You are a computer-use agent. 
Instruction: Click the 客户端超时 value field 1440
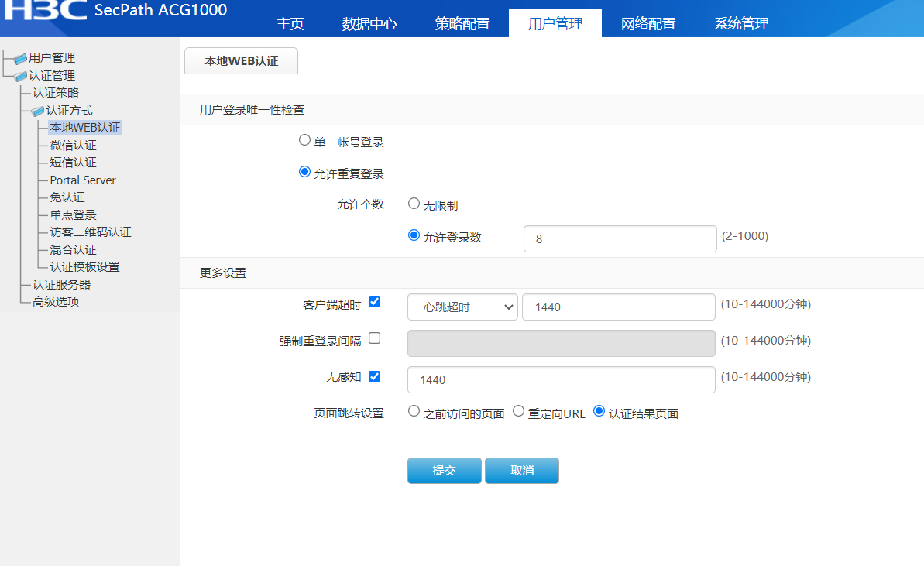coord(619,307)
